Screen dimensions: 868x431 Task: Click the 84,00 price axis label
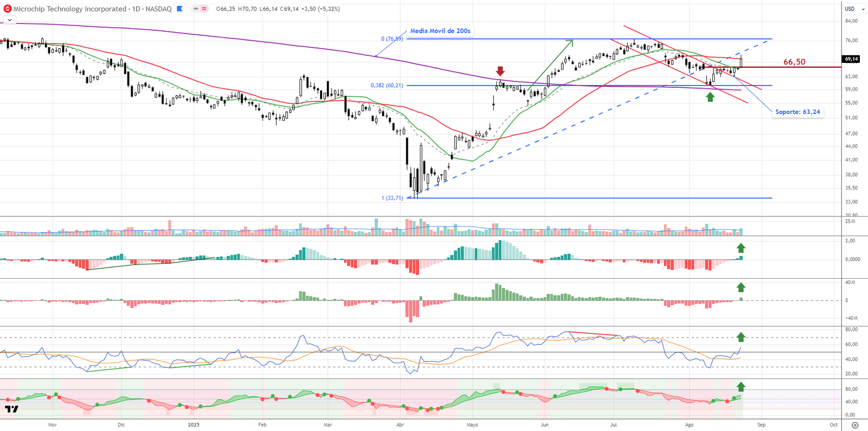pyautogui.click(x=851, y=21)
